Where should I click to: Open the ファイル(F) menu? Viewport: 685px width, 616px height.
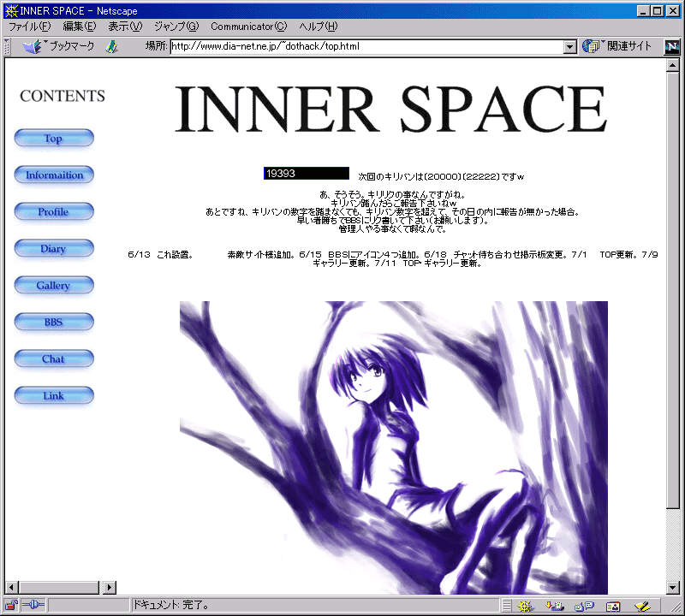30,27
